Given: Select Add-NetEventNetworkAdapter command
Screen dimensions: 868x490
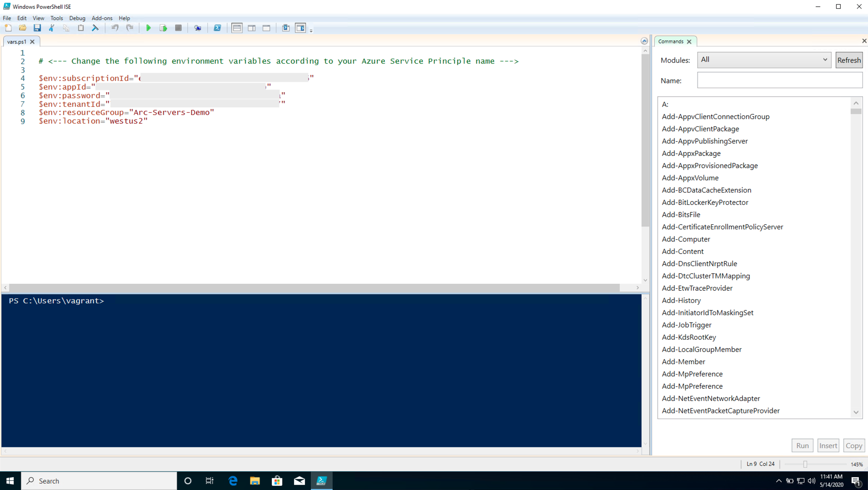Looking at the screenshot, I should (x=711, y=399).
